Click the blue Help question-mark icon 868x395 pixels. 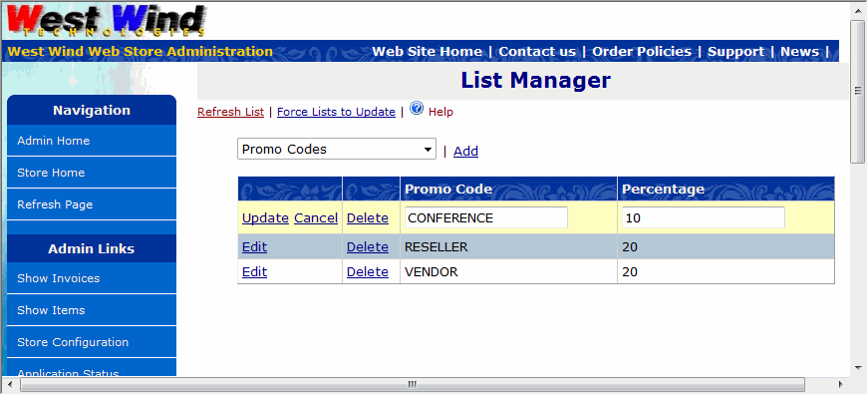pyautogui.click(x=417, y=108)
